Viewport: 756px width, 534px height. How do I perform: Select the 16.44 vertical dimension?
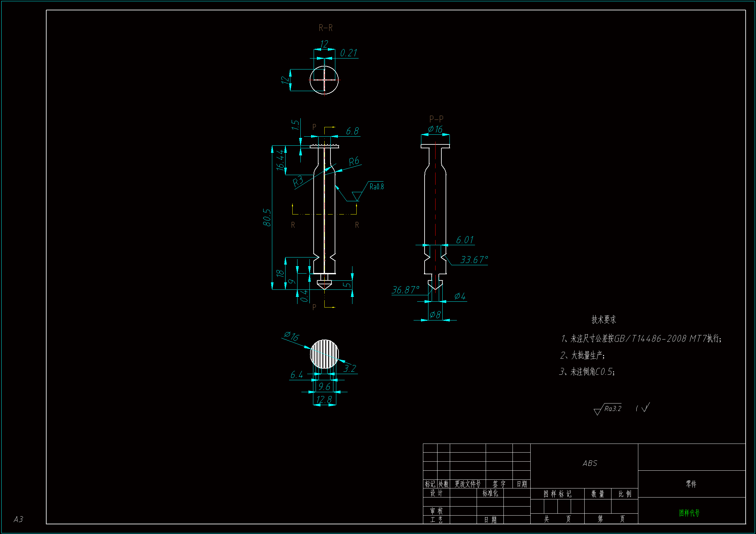point(280,160)
